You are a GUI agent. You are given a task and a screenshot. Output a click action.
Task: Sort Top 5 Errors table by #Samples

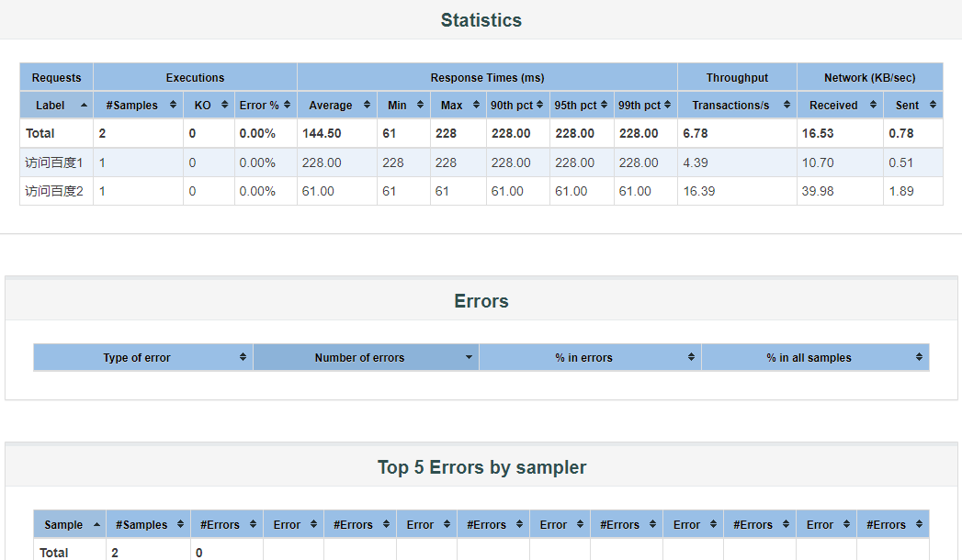click(x=148, y=524)
